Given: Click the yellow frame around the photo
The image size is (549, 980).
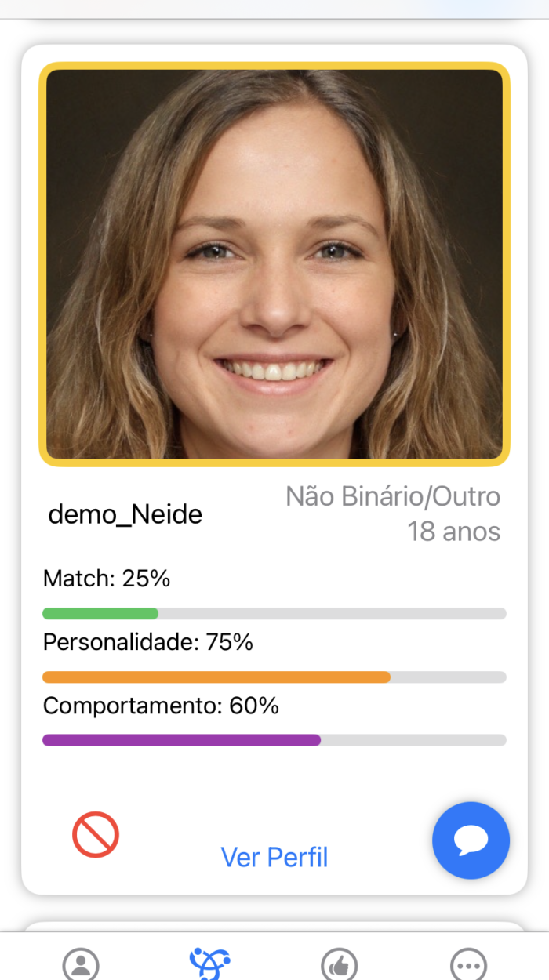Looking at the screenshot, I should (x=274, y=65).
